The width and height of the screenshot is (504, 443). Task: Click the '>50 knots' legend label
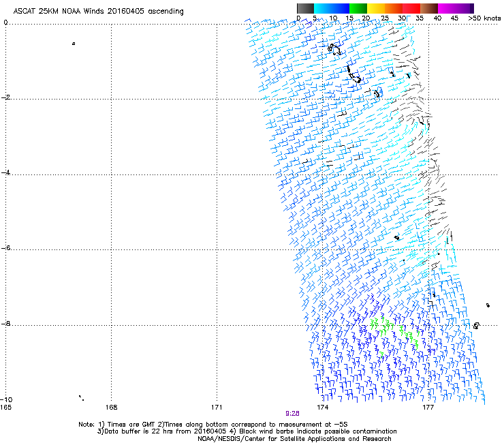pyautogui.click(x=484, y=18)
